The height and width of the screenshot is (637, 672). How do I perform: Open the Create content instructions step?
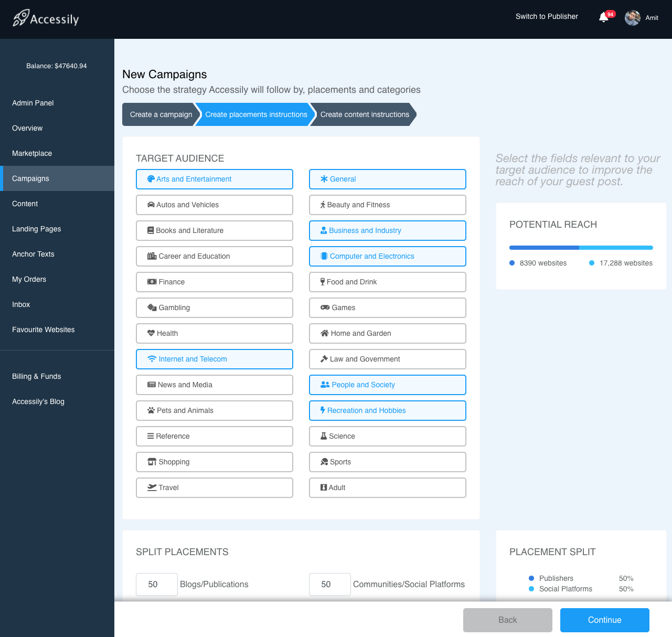(x=365, y=114)
